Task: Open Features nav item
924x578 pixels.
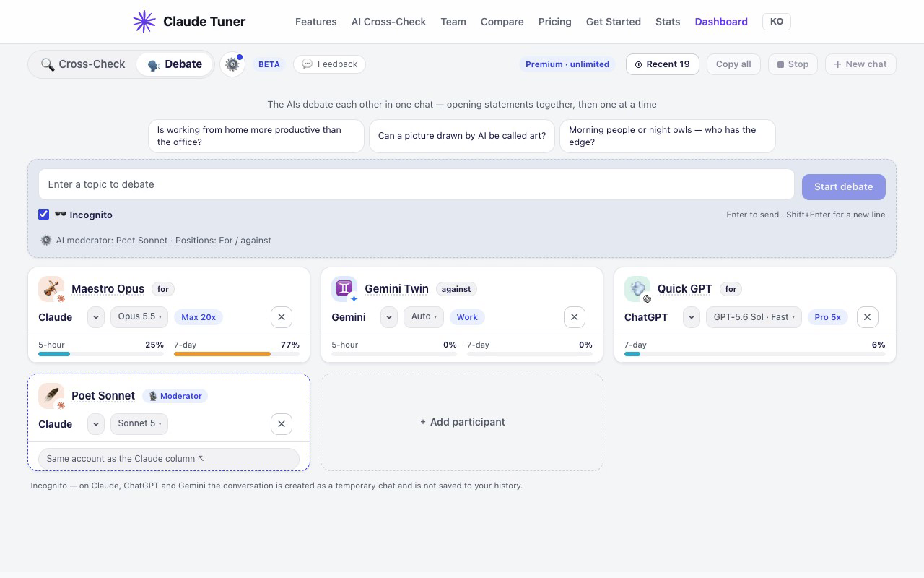Action: tap(316, 22)
